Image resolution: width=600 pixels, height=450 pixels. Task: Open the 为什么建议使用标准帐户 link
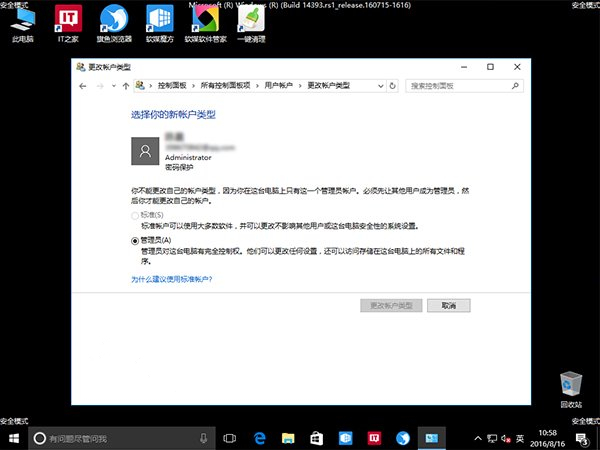[x=171, y=280]
